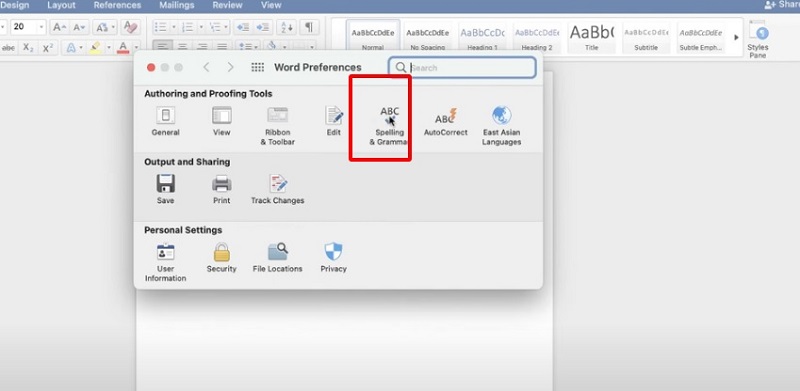Toggle strikethrough formatting
Viewport: 800px width, 391px height.
point(8,47)
